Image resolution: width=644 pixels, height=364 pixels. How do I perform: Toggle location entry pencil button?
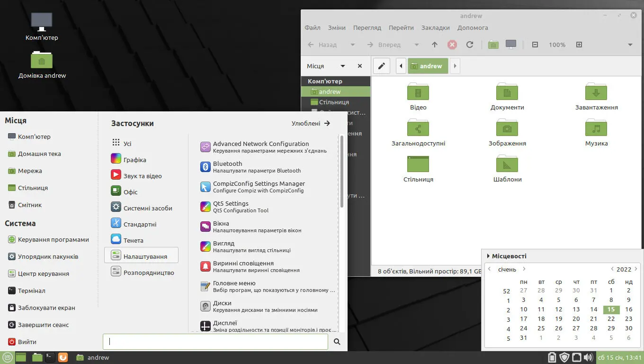tap(382, 66)
